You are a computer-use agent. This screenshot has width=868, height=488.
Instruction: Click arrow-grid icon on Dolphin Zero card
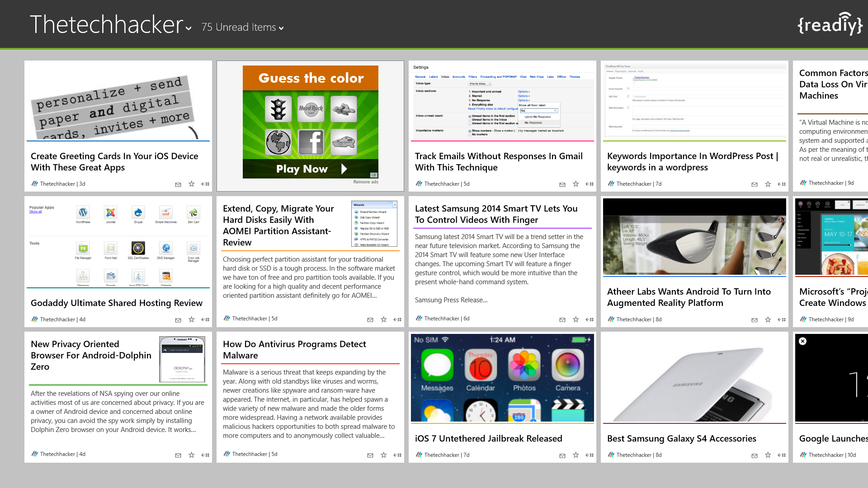[x=205, y=455]
